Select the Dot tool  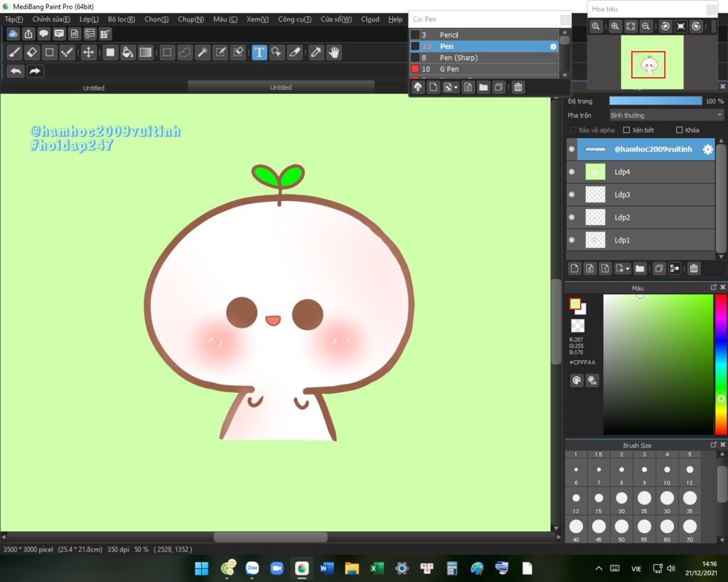68,53
